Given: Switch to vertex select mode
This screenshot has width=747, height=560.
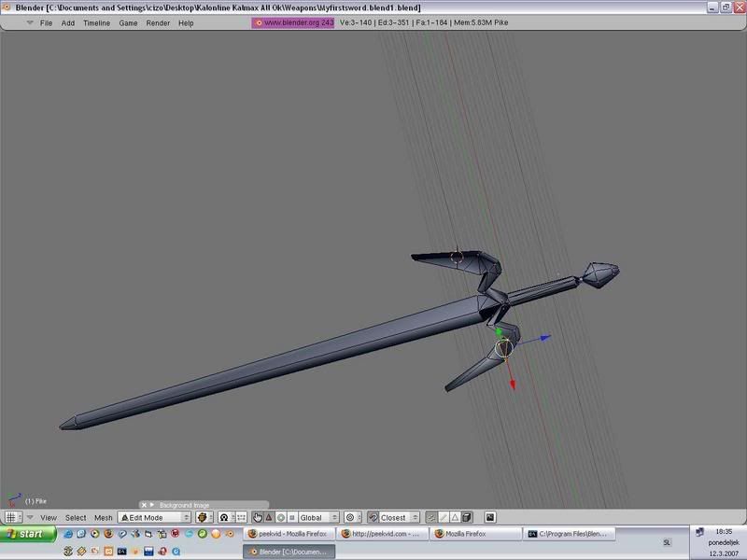Looking at the screenshot, I should pyautogui.click(x=431, y=517).
